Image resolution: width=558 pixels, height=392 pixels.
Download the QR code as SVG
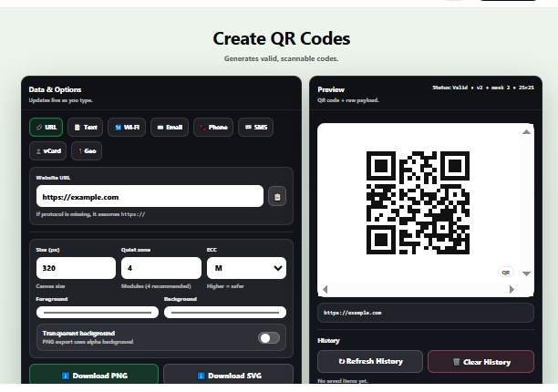pos(228,375)
